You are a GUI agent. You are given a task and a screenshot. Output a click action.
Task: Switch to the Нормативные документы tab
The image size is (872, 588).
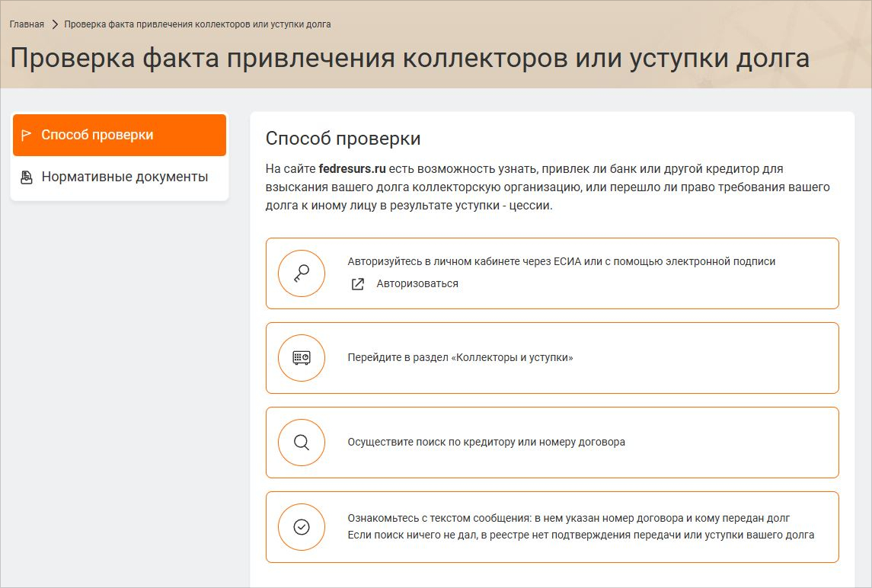[124, 177]
